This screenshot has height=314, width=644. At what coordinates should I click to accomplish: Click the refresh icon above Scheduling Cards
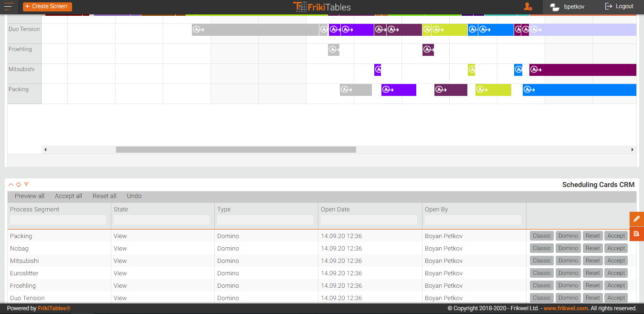[19, 184]
